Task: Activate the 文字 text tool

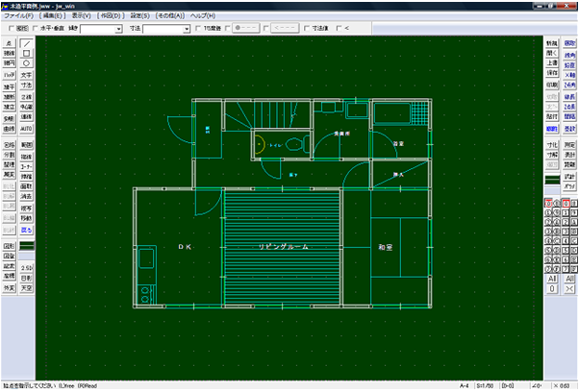Action: tap(26, 74)
